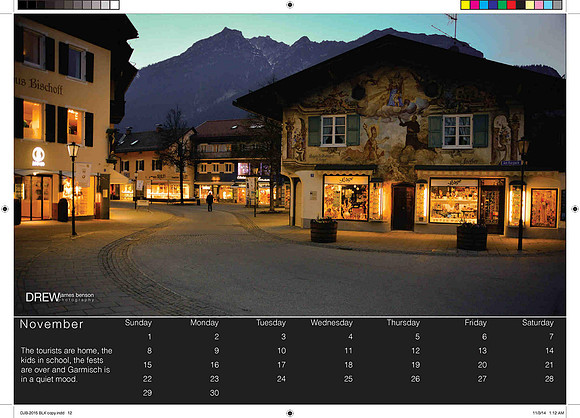Choose date 18 in the calendar
This screenshot has width=580, height=418.
(x=348, y=365)
